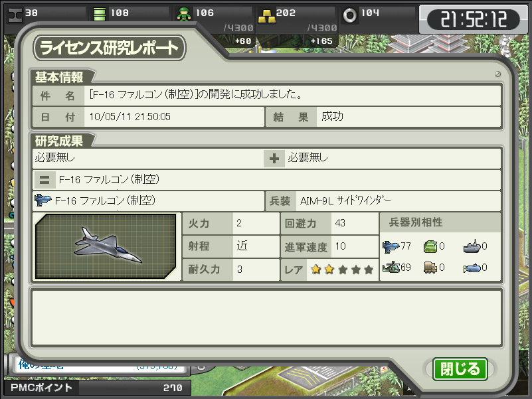This screenshot has width=532, height=399.
Task: Click the transport truck affinity icon
Action: click(430, 268)
